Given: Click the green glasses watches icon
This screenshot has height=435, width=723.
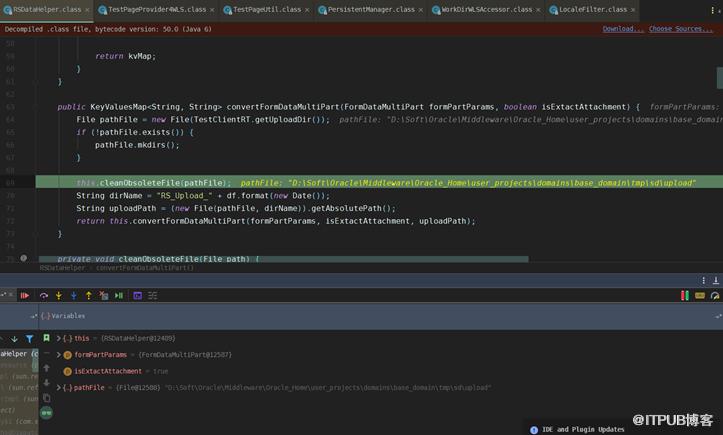Looking at the screenshot, I should [x=47, y=413].
